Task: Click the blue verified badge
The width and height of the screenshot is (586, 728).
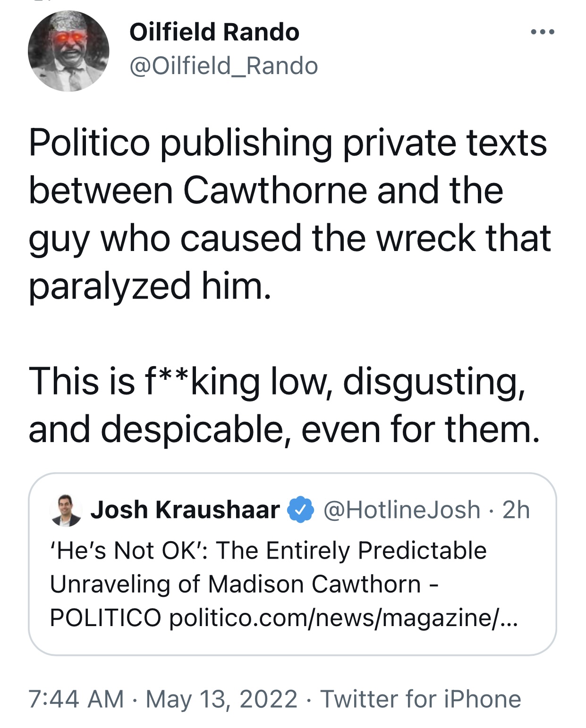Action: (x=301, y=510)
